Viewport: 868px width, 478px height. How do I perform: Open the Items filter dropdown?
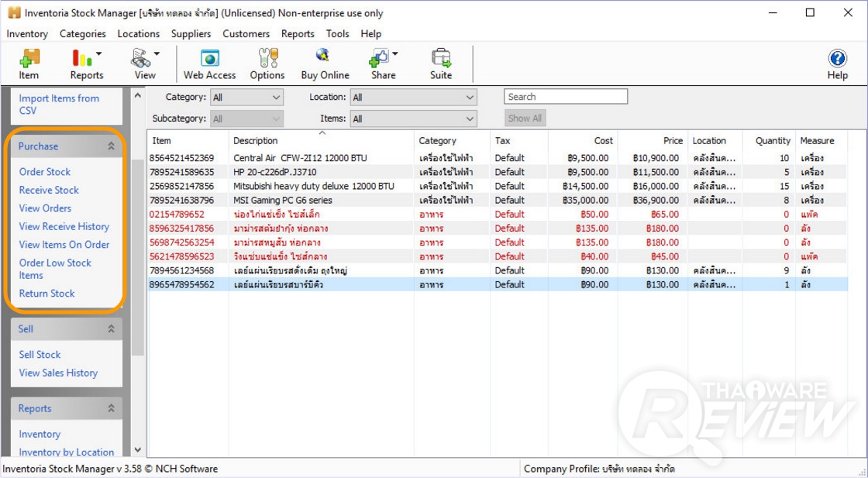pyautogui.click(x=413, y=119)
